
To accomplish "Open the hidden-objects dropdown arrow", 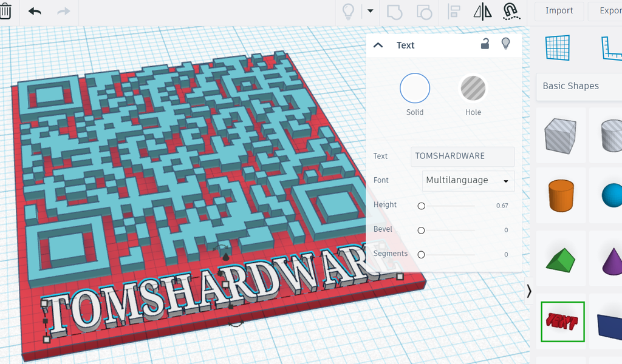I will (369, 11).
